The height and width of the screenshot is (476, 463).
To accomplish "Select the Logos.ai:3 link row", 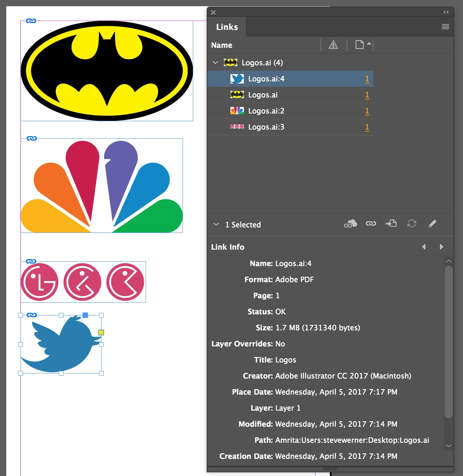I will 290,127.
